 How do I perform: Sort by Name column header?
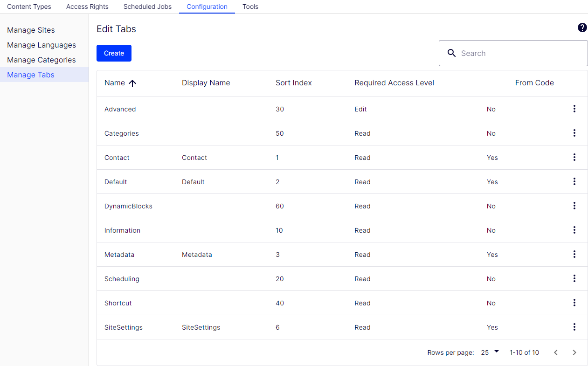[115, 83]
